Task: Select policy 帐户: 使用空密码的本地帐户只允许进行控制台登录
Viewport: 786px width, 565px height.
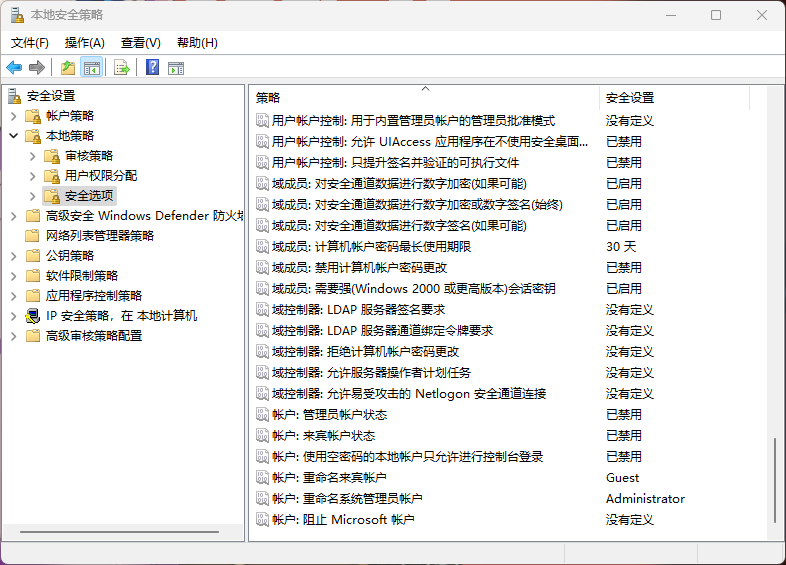Action: pyautogui.click(x=408, y=457)
